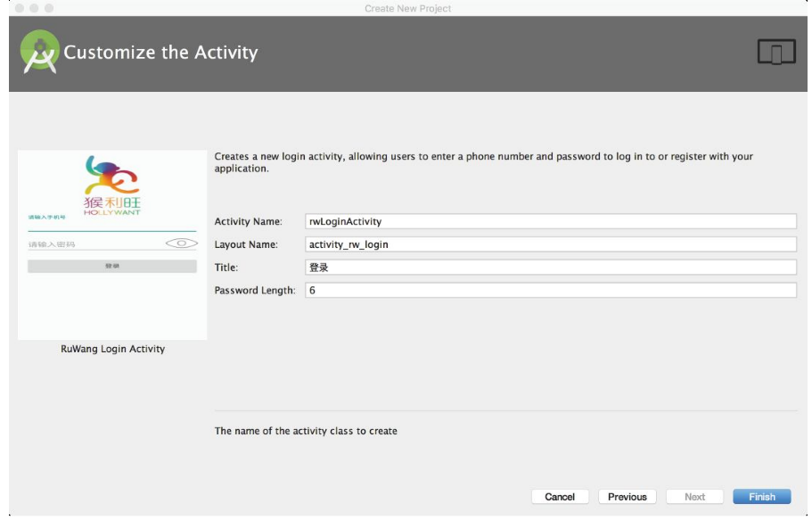
Task: Go back with the Previous button
Action: (x=627, y=497)
